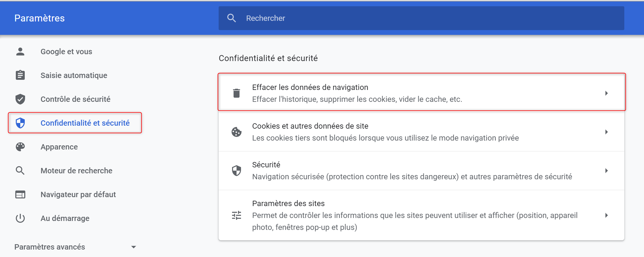The image size is (644, 257).
Task: Click the cookie icon in the Cookies row
Action: coord(237,132)
